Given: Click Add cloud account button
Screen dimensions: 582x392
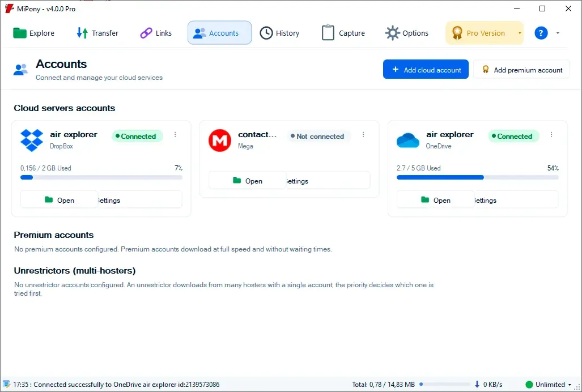Looking at the screenshot, I should (x=426, y=69).
